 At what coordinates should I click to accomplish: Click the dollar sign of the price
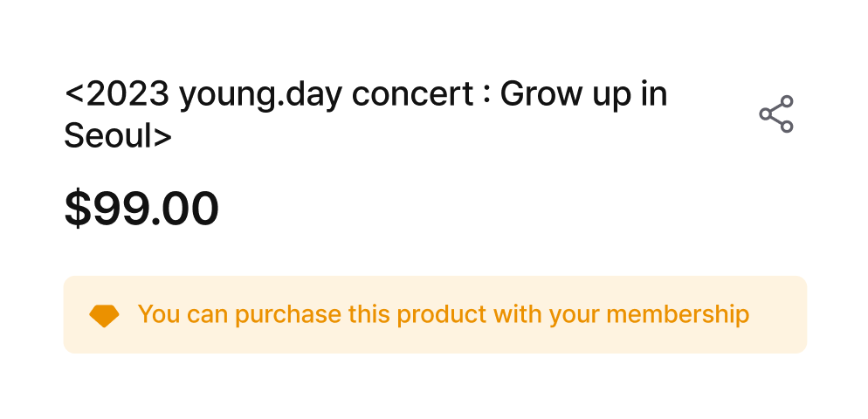click(x=78, y=209)
